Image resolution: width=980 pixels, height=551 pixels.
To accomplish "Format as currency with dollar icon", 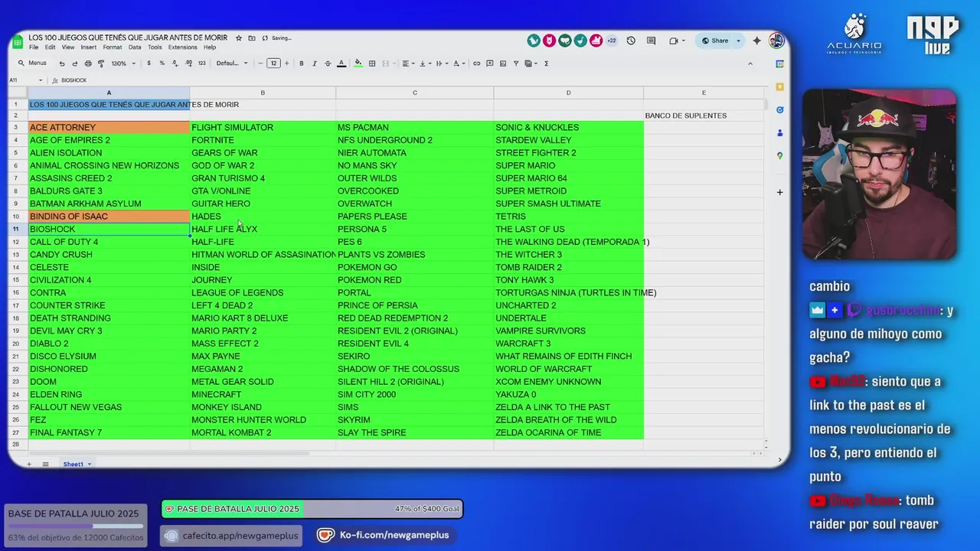I will pos(149,64).
